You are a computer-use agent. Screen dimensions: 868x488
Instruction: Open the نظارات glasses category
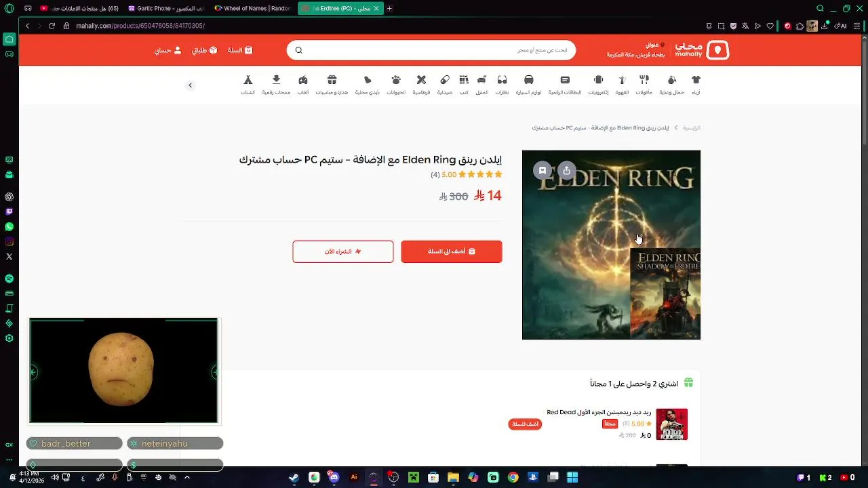[x=502, y=85]
